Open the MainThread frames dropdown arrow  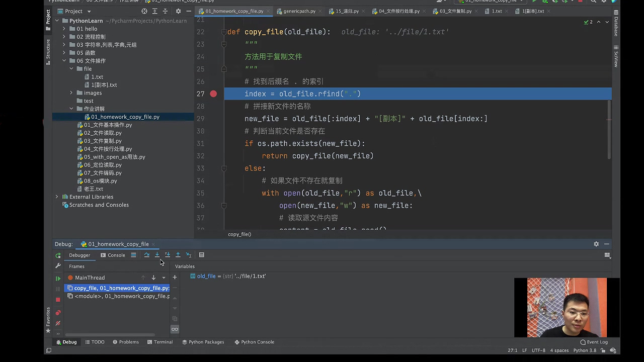164,278
